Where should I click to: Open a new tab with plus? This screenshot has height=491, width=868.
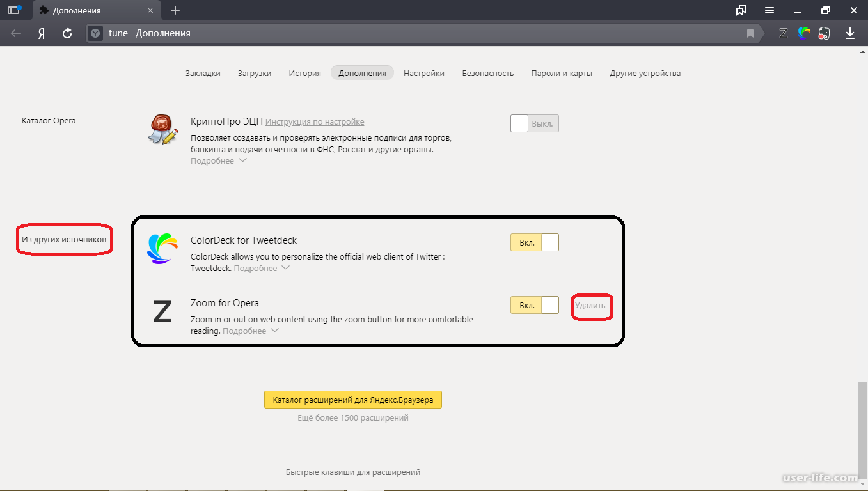point(175,10)
